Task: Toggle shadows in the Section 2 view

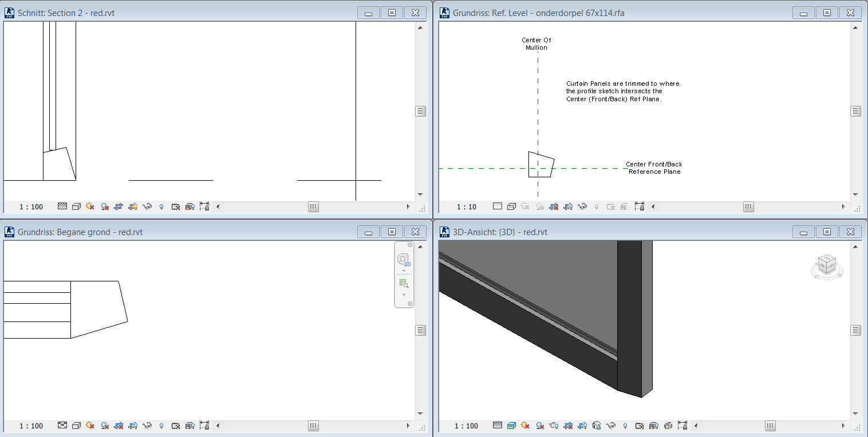Action: point(104,206)
